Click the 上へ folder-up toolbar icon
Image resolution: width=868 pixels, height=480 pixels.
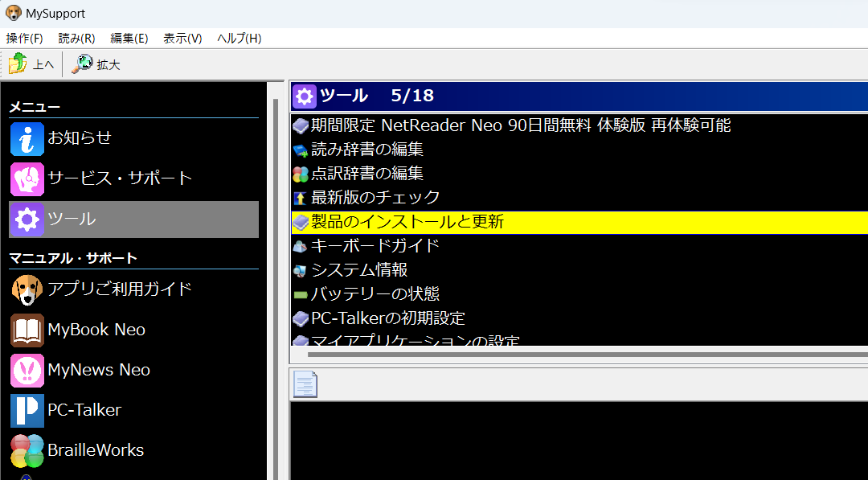[x=18, y=64]
